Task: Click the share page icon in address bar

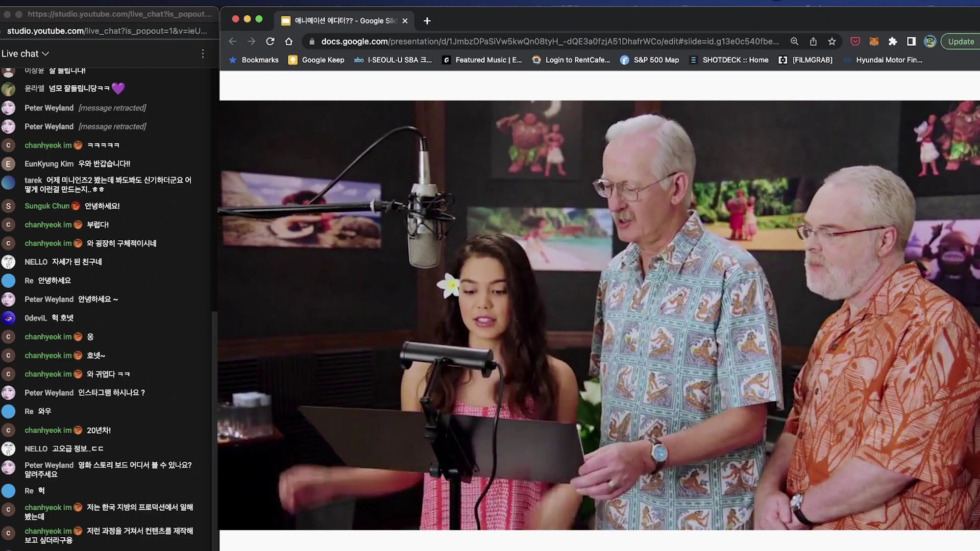Action: pyautogui.click(x=813, y=41)
